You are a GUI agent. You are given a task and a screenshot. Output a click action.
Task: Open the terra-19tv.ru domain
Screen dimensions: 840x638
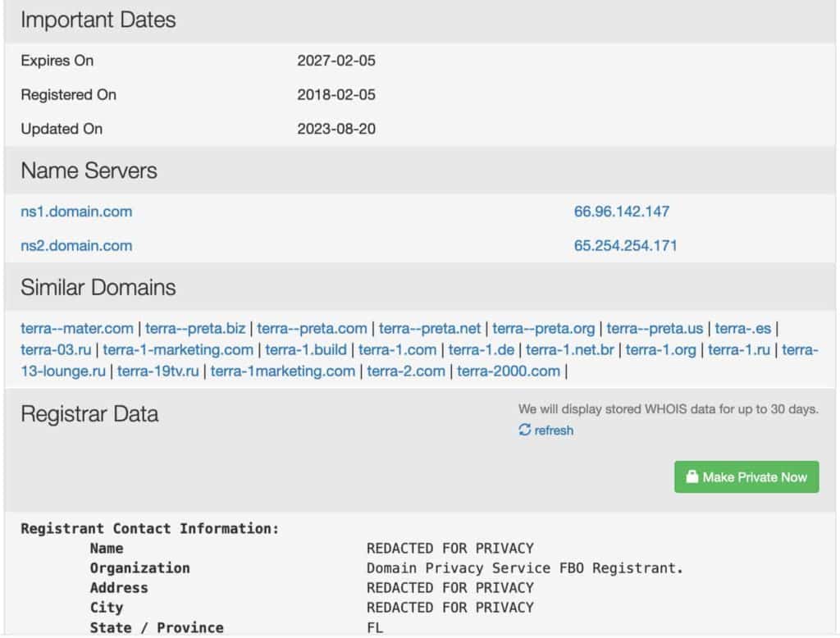click(x=157, y=371)
